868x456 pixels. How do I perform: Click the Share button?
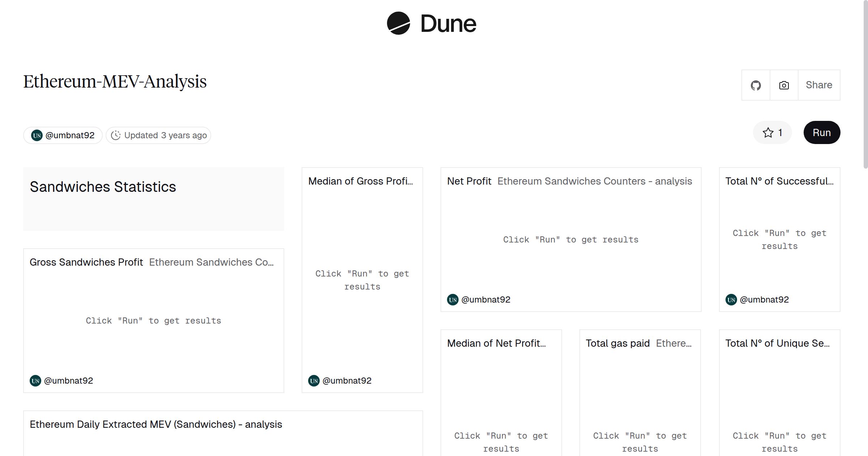point(819,85)
